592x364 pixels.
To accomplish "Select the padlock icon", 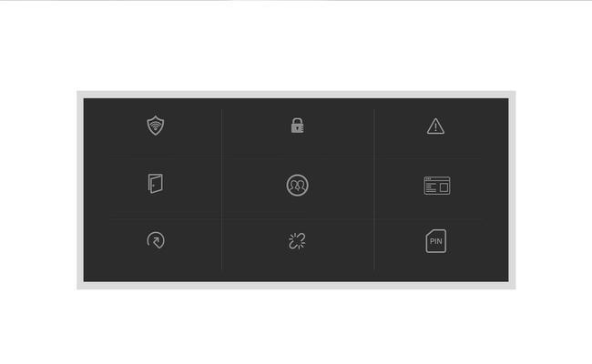I will coord(297,126).
